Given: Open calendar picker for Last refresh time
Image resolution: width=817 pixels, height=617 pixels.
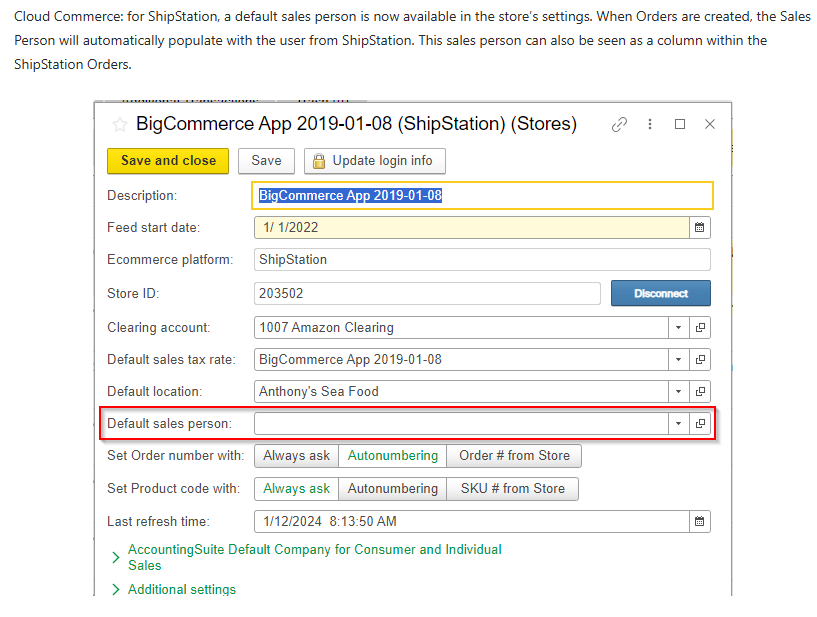Looking at the screenshot, I should pyautogui.click(x=700, y=522).
